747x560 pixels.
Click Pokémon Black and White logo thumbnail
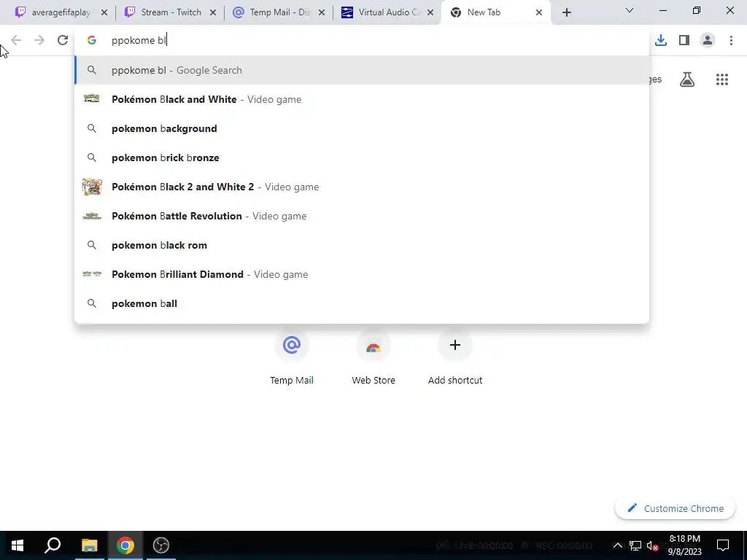91,98
